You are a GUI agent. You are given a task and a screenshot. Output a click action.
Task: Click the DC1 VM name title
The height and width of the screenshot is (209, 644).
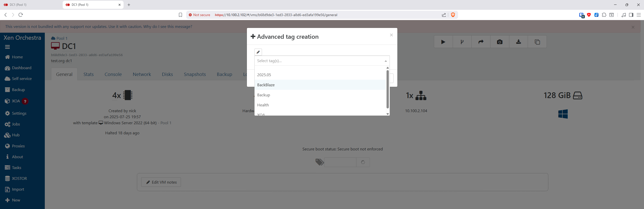pos(69,46)
